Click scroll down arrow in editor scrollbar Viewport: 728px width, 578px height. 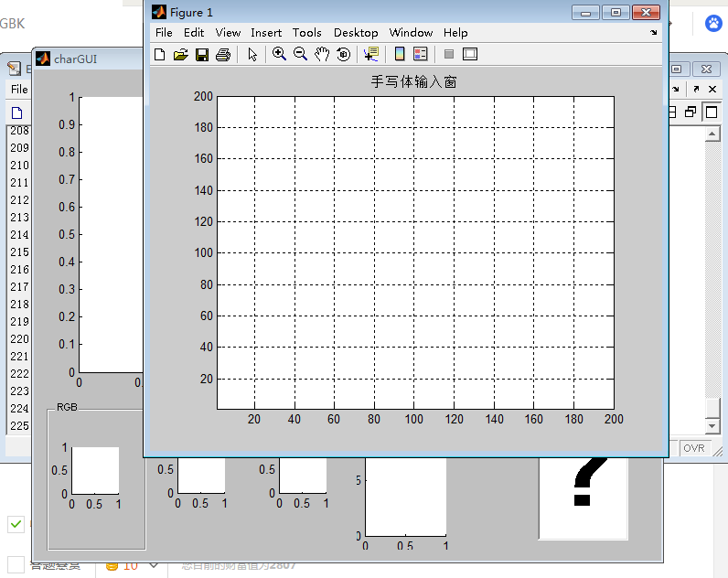(712, 425)
